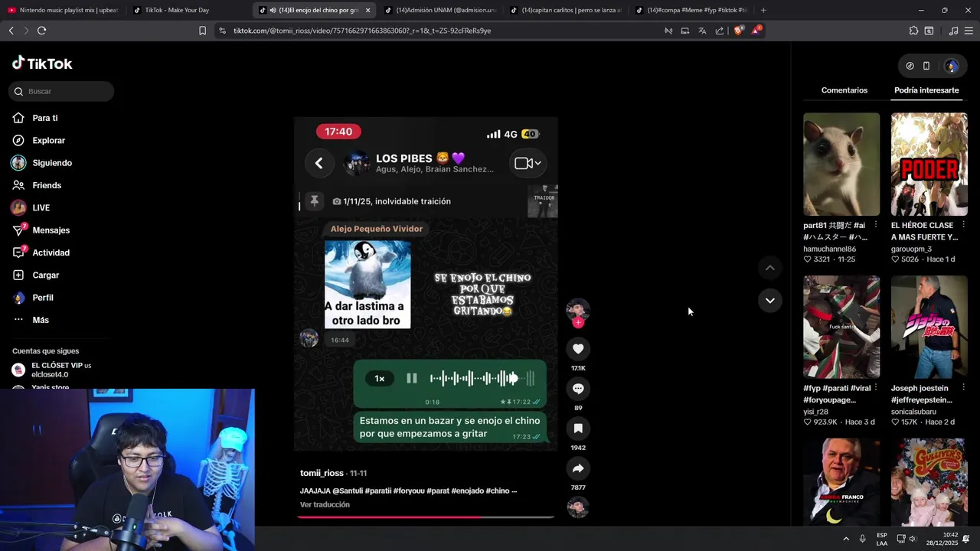Click the phone app icon in the top pill

(x=926, y=66)
